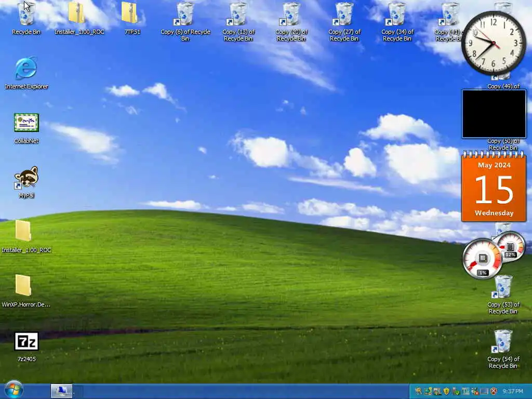Click the running program taskbar button
Screen dimensions: 532x399
(x=61, y=391)
